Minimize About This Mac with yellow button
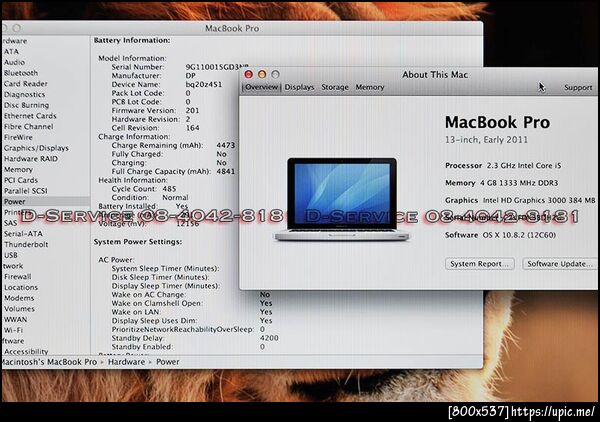Viewport: 600px width, 422px height. [262, 74]
